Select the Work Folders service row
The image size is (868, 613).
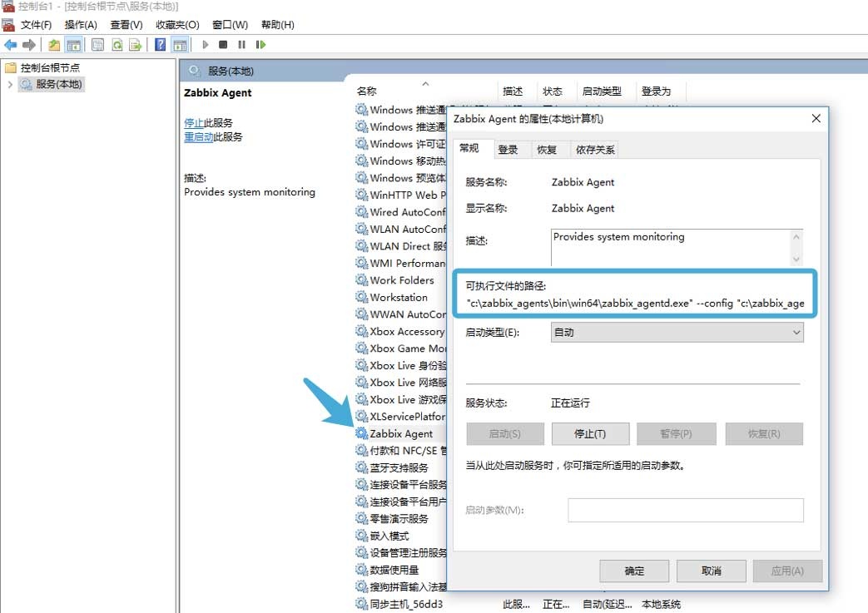[x=401, y=280]
